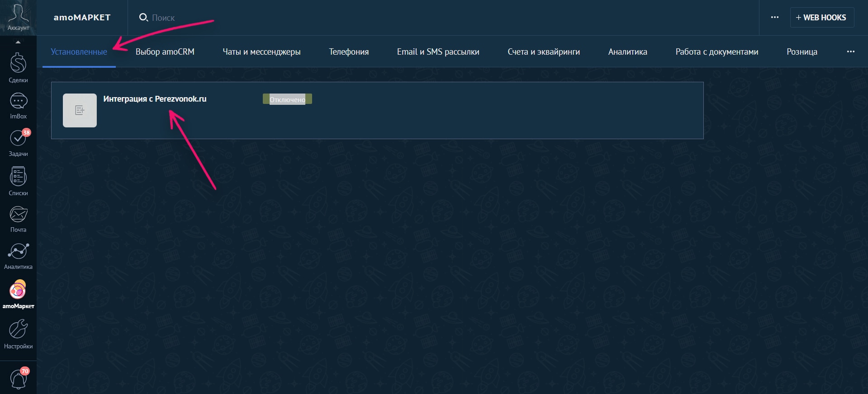Click the amoМаркет sidebar icon
The height and width of the screenshot is (394, 868).
coord(18,295)
